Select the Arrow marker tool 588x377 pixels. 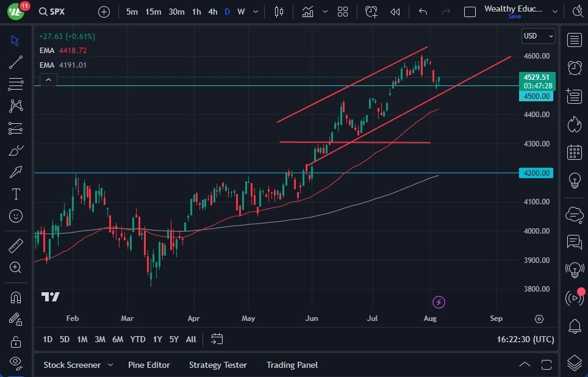pos(15,172)
